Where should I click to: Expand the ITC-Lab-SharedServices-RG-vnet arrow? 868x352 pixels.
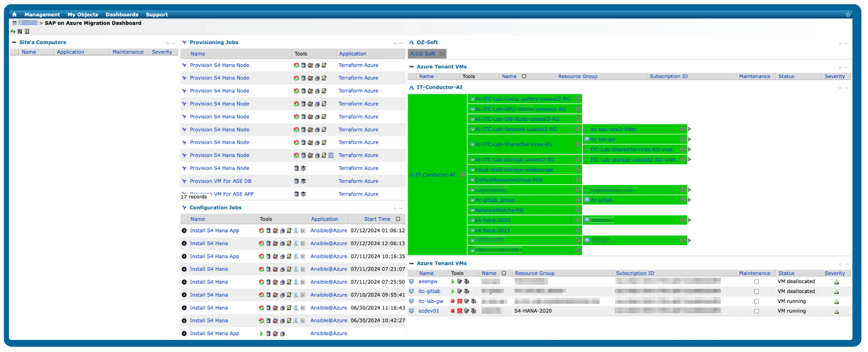pos(690,149)
